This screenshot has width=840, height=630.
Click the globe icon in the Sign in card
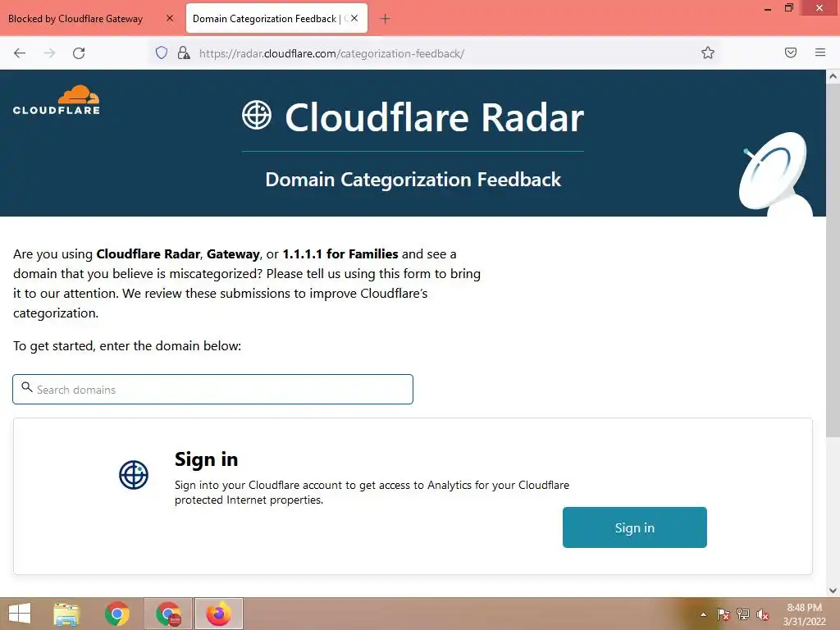pyautogui.click(x=134, y=475)
